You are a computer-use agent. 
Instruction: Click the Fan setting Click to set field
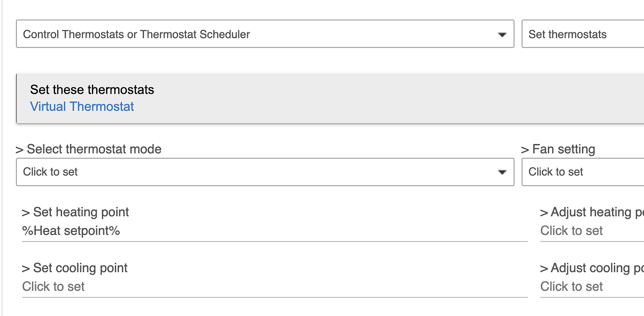[x=556, y=172]
